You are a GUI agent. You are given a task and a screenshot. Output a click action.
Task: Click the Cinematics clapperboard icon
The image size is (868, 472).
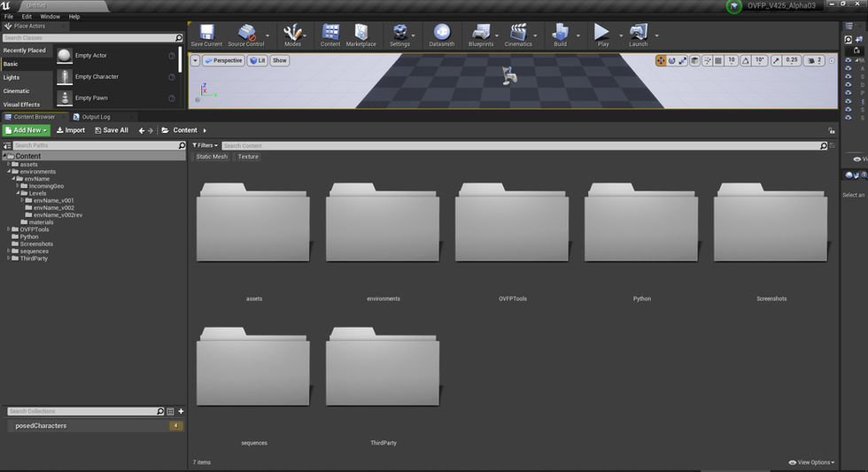pos(518,32)
